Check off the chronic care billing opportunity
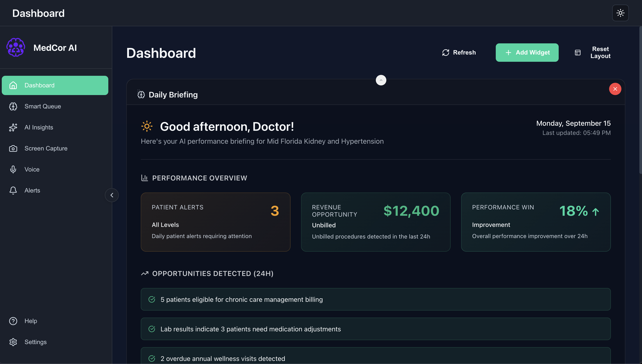This screenshot has height=364, width=642. tap(152, 299)
